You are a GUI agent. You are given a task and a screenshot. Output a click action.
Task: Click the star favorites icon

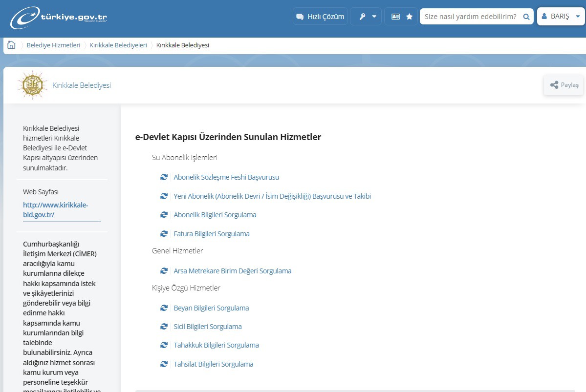pyautogui.click(x=409, y=17)
